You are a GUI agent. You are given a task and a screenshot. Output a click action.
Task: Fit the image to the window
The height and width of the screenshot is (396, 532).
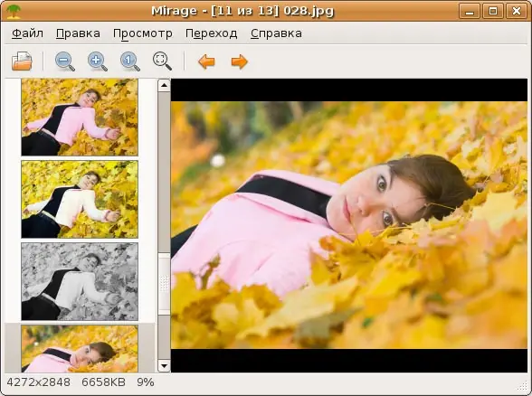[162, 61]
